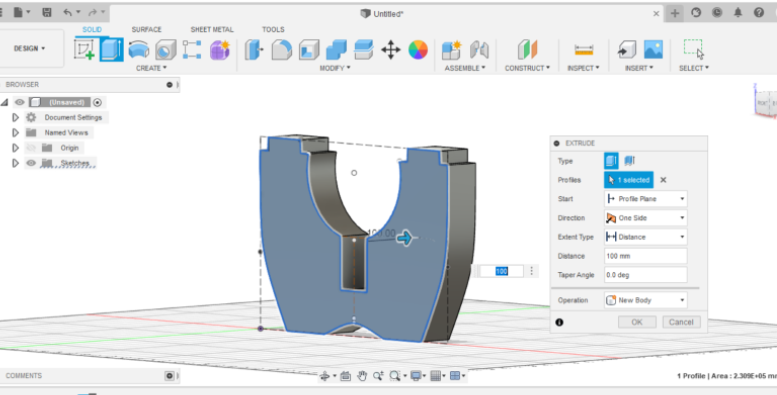Choose the Shell tool icon

point(309,50)
